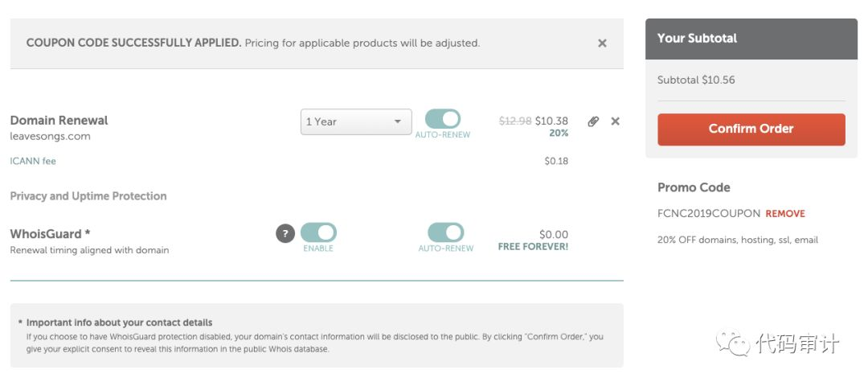This screenshot has width=868, height=382.
Task: Open the 1 Year duration dropdown
Action: pyautogui.click(x=356, y=121)
